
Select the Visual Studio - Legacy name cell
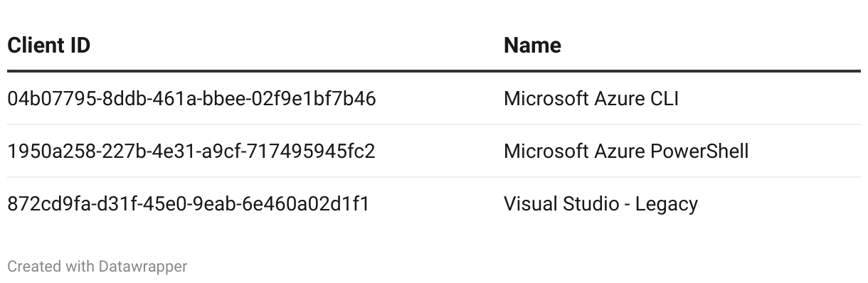point(600,204)
